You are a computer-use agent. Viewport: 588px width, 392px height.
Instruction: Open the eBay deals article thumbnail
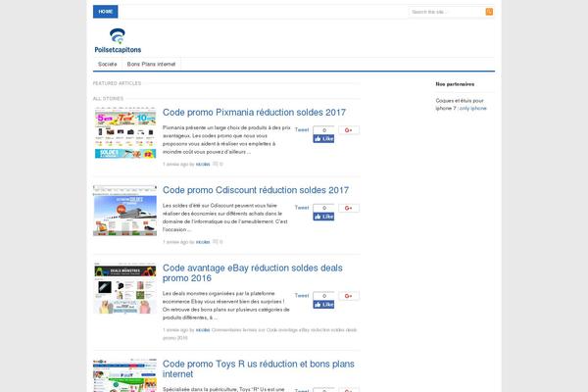tap(125, 288)
